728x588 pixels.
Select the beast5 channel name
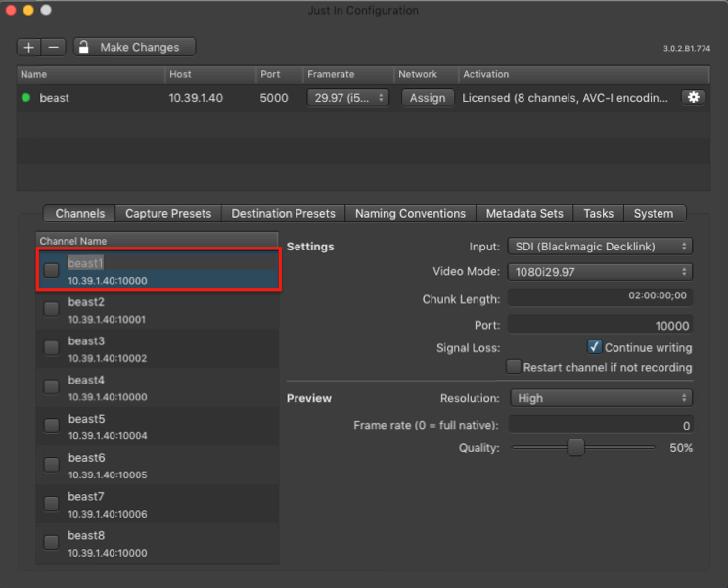[x=87, y=419]
